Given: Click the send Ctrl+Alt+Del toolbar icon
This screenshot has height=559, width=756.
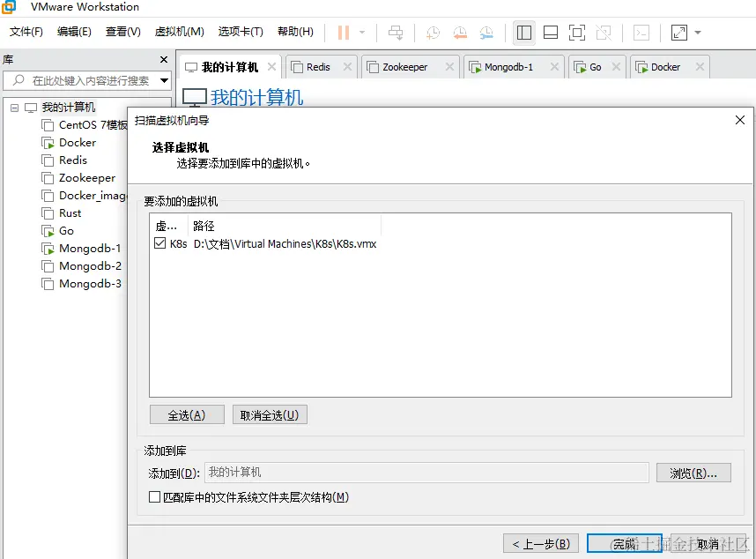Looking at the screenshot, I should tap(396, 33).
